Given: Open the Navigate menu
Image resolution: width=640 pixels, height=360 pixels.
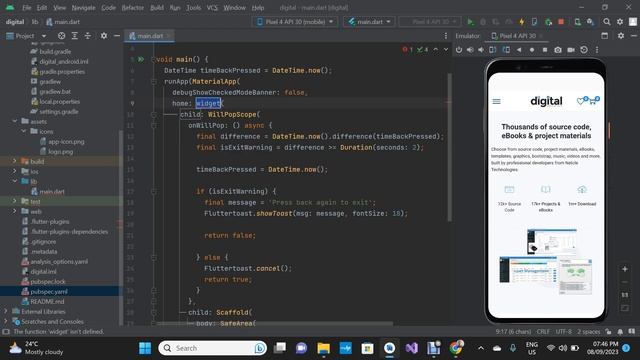Looking at the screenshot, I should 83,7.
